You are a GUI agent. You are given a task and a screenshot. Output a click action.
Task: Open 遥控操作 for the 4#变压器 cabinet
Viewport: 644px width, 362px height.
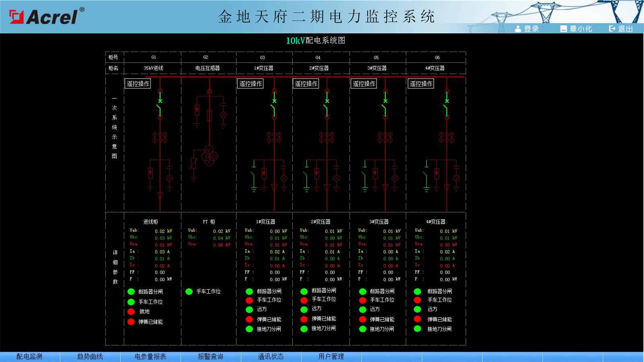point(421,84)
